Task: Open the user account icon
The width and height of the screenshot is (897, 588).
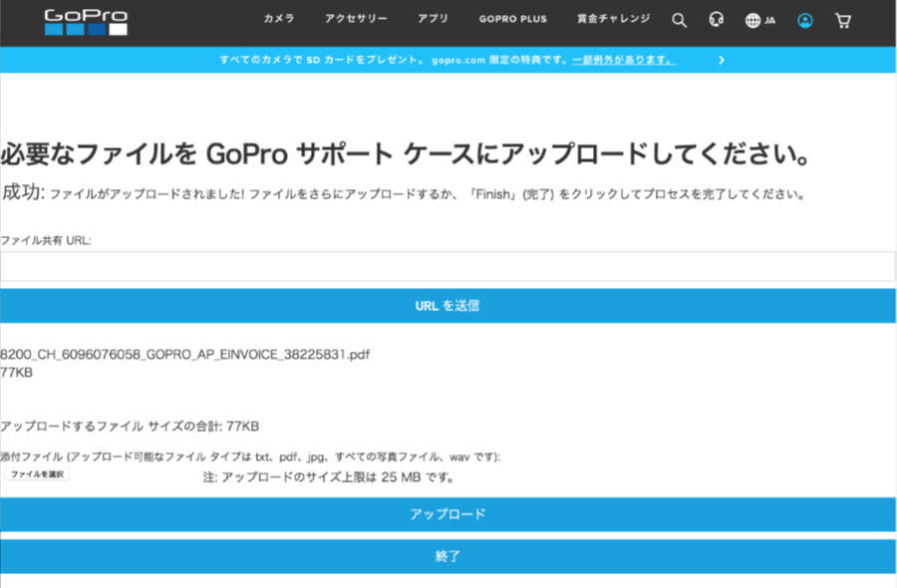Action: (x=805, y=21)
